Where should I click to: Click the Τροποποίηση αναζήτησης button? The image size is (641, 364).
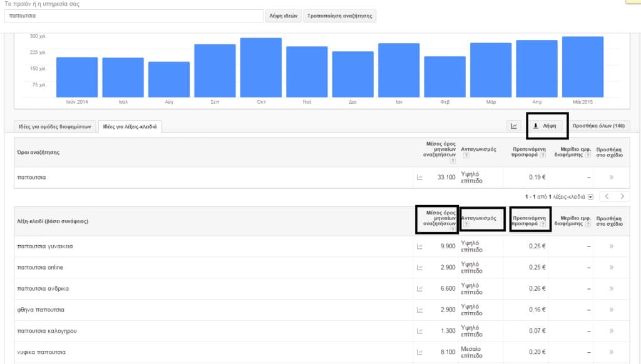340,16
